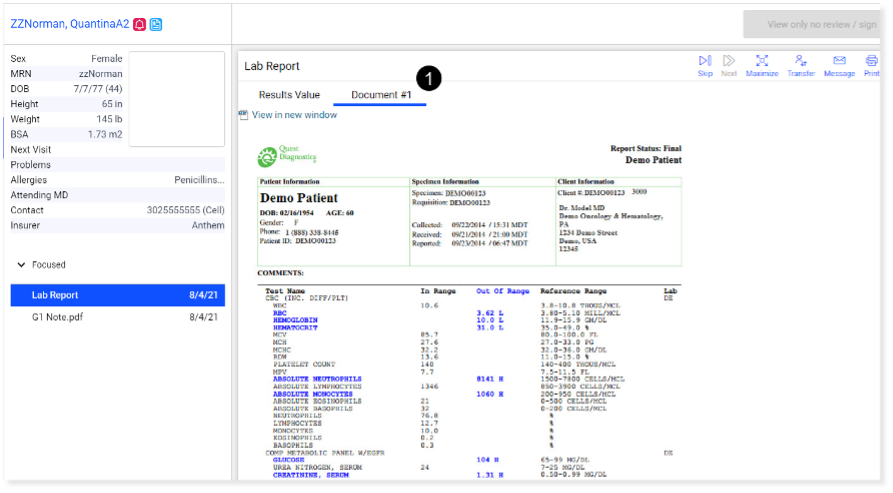Click the empty patient photo box
The height and width of the screenshot is (493, 893).
click(177, 98)
